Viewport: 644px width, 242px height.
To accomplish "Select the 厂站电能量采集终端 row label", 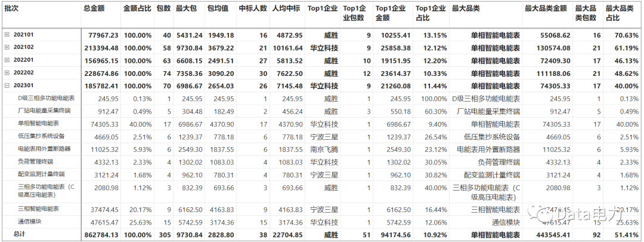I will pyautogui.click(x=44, y=111).
